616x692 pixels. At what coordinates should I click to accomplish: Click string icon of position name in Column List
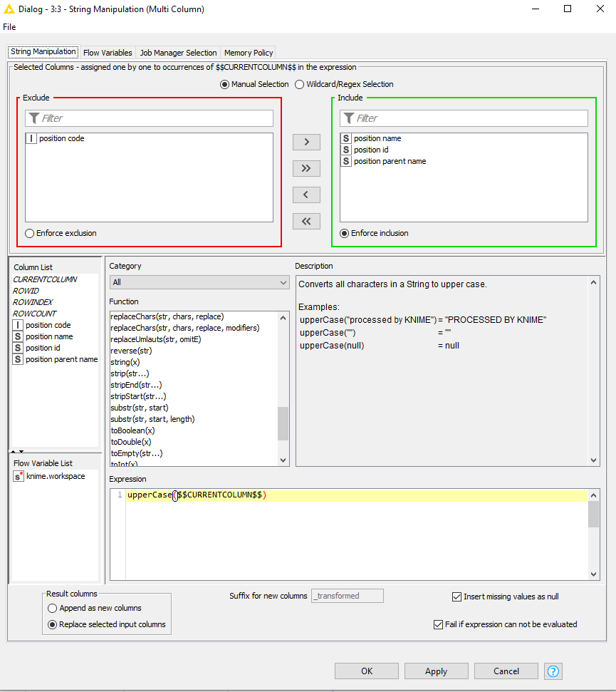coord(18,336)
